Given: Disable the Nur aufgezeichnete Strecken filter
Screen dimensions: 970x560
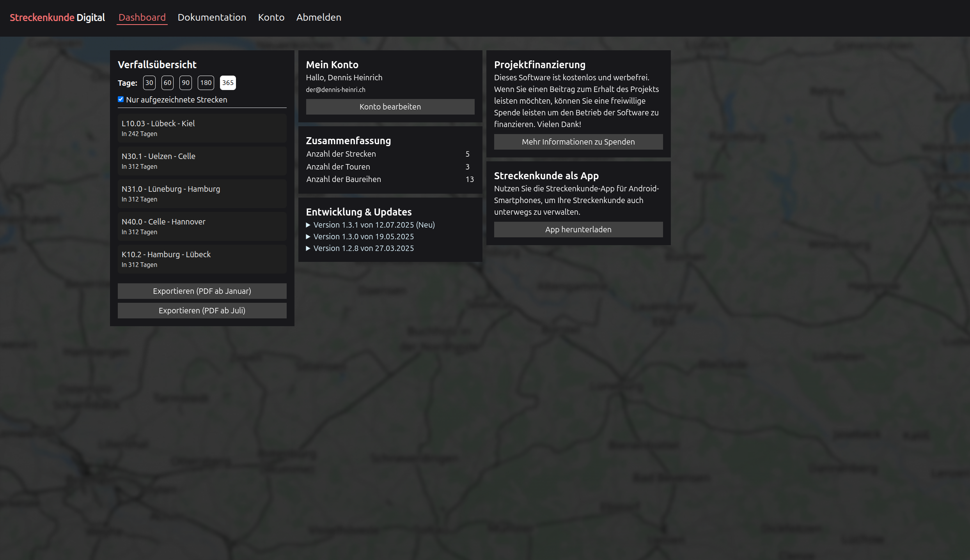Looking at the screenshot, I should [x=120, y=99].
